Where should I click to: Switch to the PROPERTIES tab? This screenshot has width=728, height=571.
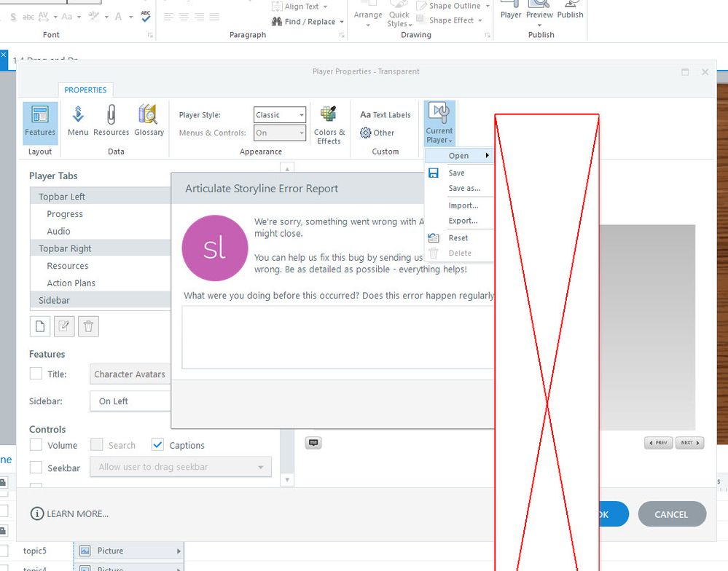tap(85, 90)
